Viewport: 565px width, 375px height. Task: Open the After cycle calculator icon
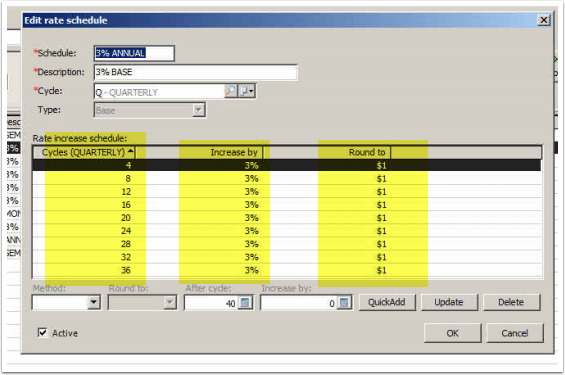pos(245,303)
